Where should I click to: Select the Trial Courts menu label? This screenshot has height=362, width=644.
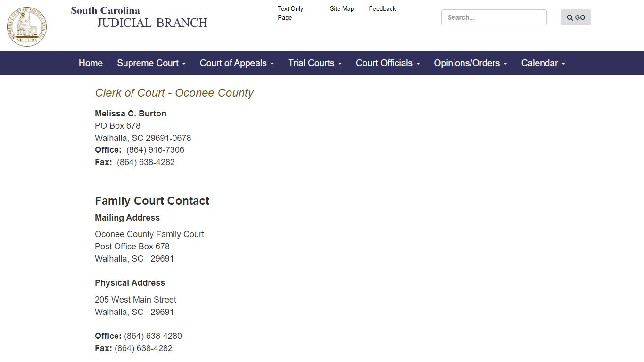(x=311, y=63)
